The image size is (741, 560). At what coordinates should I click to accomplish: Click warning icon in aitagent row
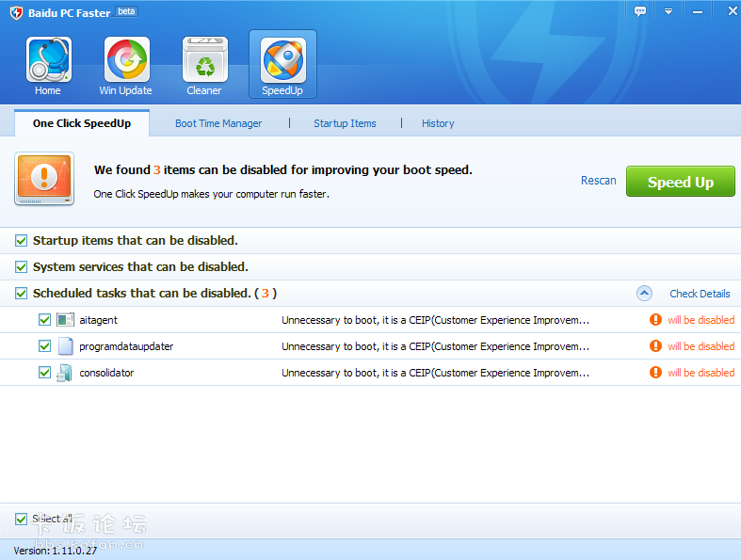pyautogui.click(x=655, y=320)
